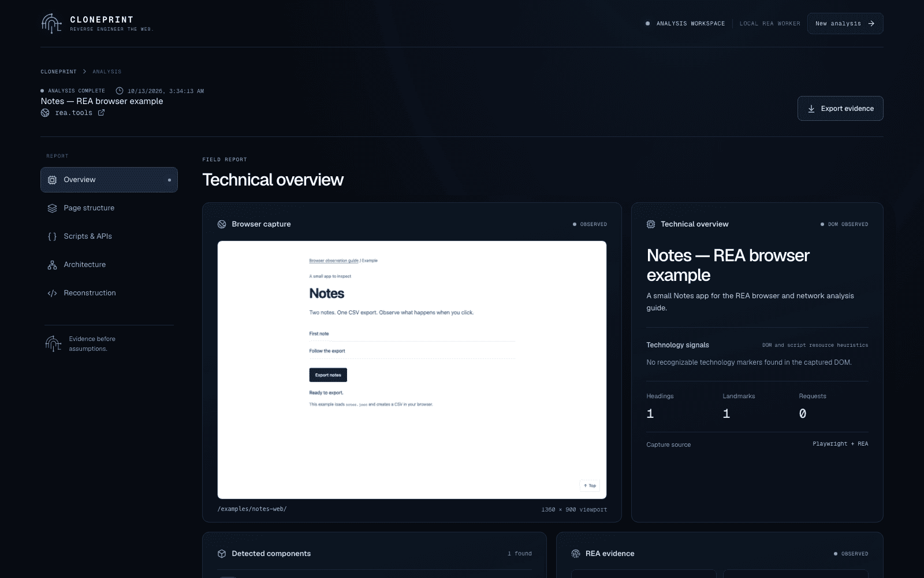Screen dimensions: 924x578
Task: Click the REA evidence fingerprint icon
Action: point(576,554)
